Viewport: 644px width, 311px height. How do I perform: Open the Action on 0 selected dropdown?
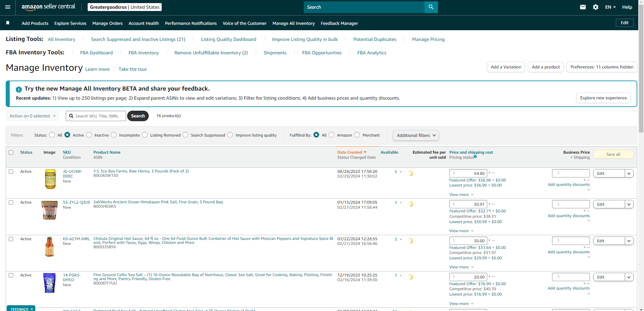[x=33, y=116]
